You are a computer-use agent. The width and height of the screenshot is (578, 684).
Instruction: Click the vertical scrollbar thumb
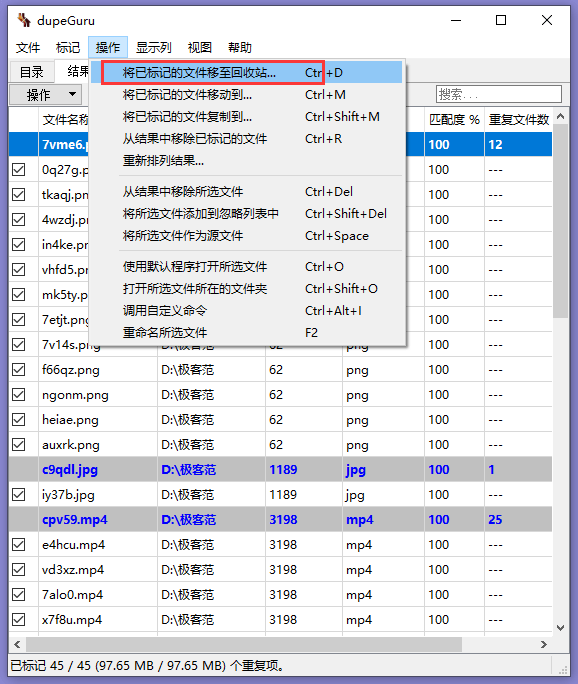pos(561,221)
